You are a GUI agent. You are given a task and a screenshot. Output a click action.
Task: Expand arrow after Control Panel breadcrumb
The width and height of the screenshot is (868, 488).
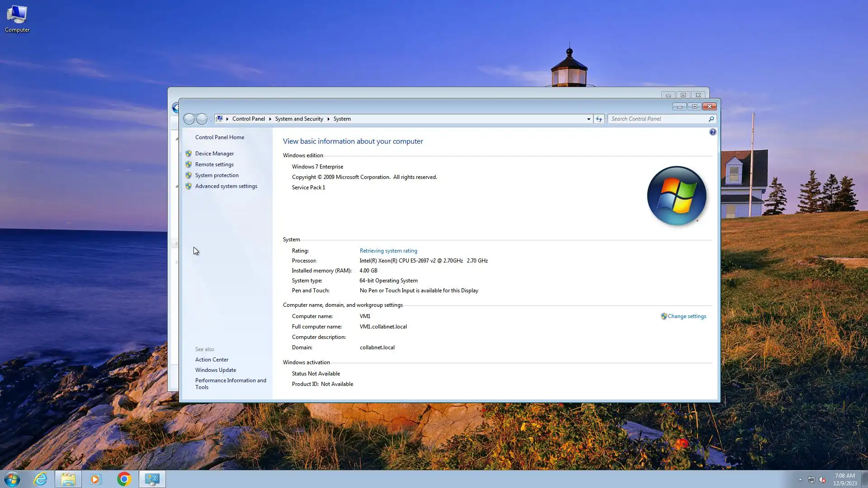[x=270, y=119]
